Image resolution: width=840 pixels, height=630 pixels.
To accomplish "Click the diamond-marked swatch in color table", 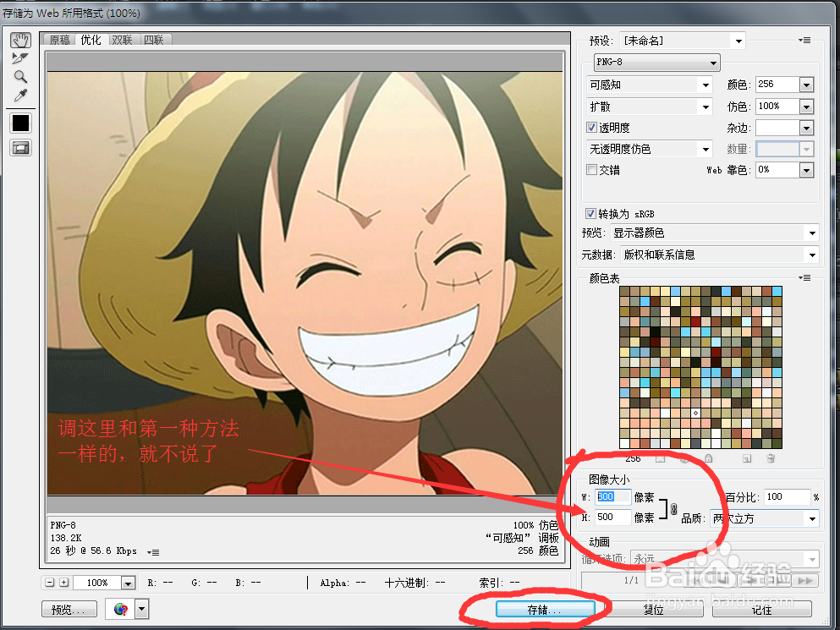I will (x=695, y=413).
